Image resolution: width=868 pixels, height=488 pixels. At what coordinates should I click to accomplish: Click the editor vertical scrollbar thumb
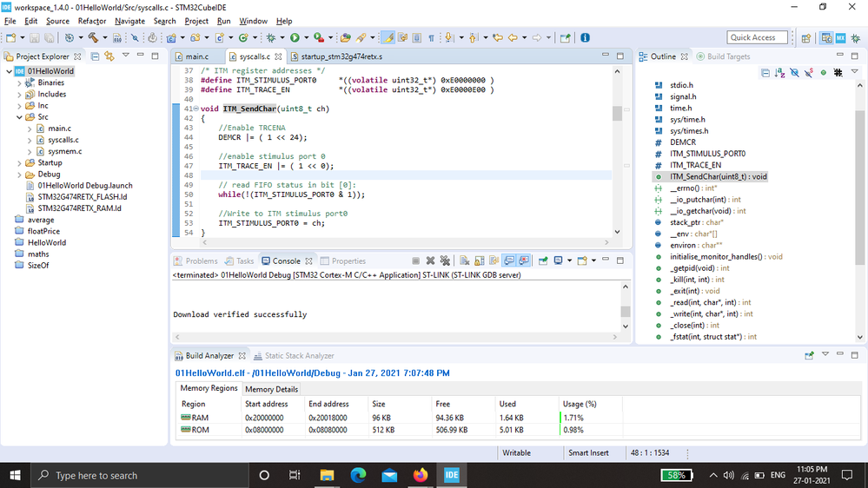click(x=617, y=112)
